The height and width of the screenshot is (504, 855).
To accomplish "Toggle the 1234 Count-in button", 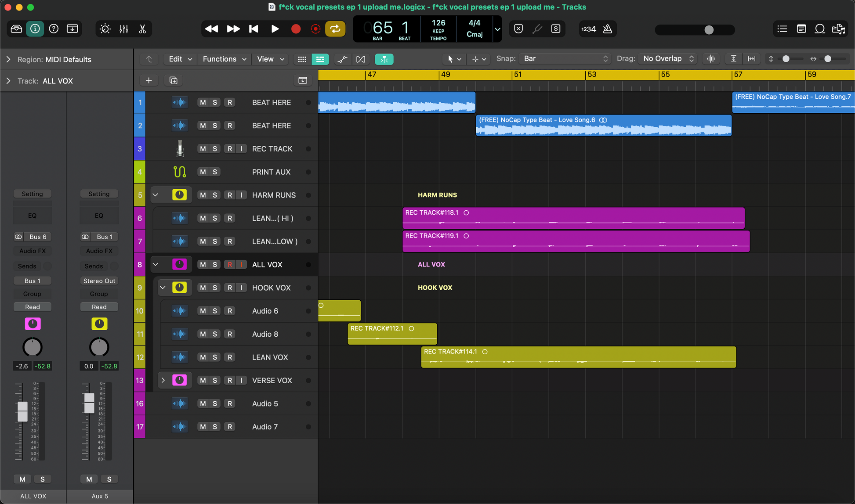I will pos(589,29).
